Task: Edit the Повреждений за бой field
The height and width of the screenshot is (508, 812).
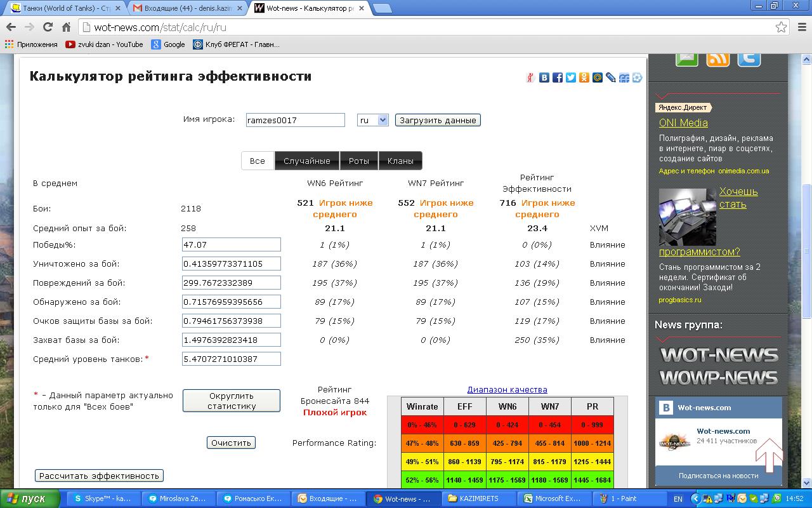Action: pos(232,283)
